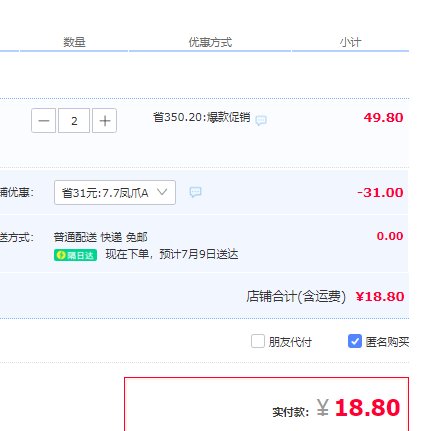Image resolution: width=446 pixels, height=431 pixels.
Task: Open comment bubble icon beside 爆款促销
Action: pyautogui.click(x=261, y=120)
